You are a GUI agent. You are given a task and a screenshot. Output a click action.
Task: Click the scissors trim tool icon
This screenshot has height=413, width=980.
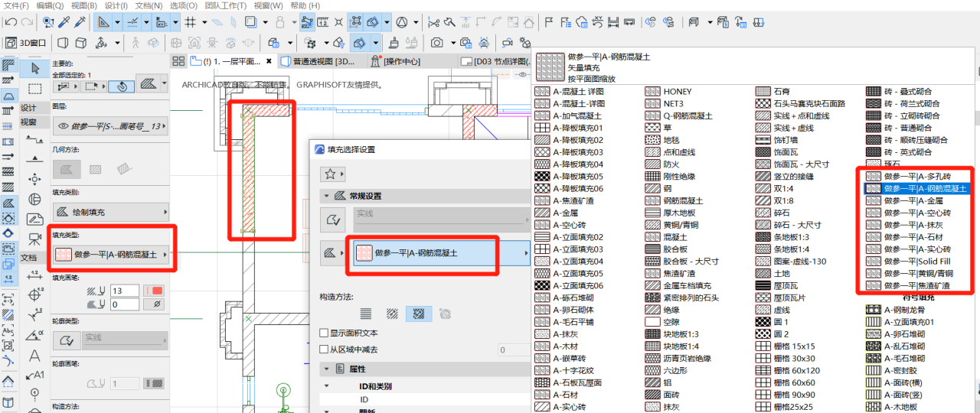pos(434,23)
